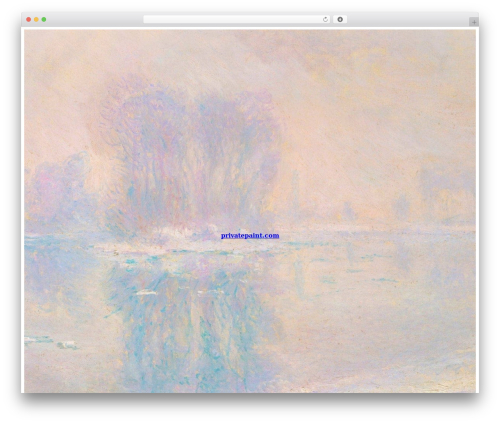Click the browser address bar
The width and height of the screenshot is (500, 423).
coord(237,20)
